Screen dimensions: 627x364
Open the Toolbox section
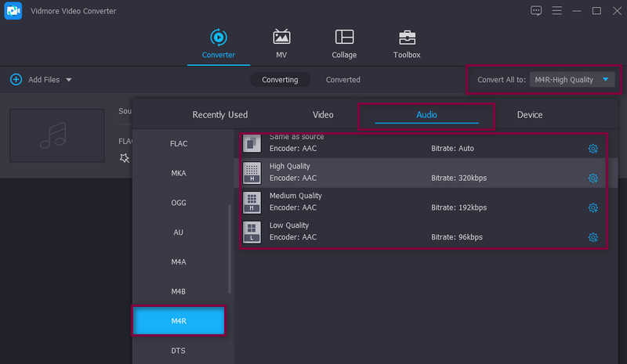(406, 44)
